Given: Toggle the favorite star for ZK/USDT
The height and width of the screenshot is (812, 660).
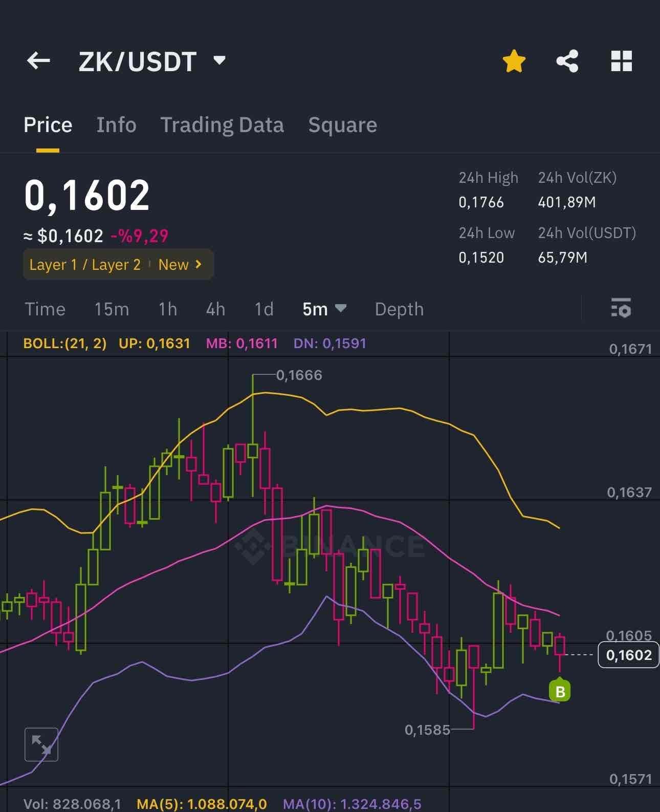Looking at the screenshot, I should pos(514,61).
